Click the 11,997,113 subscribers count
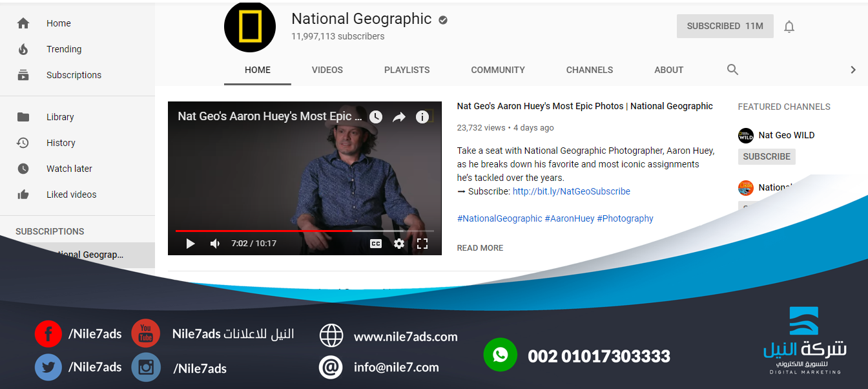The width and height of the screenshot is (868, 389). click(338, 36)
